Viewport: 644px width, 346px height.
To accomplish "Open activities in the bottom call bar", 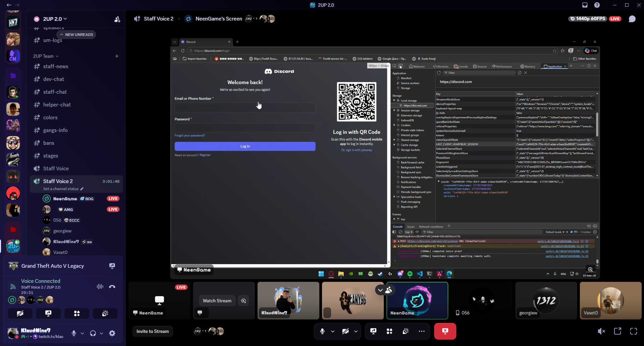I will coord(389,331).
